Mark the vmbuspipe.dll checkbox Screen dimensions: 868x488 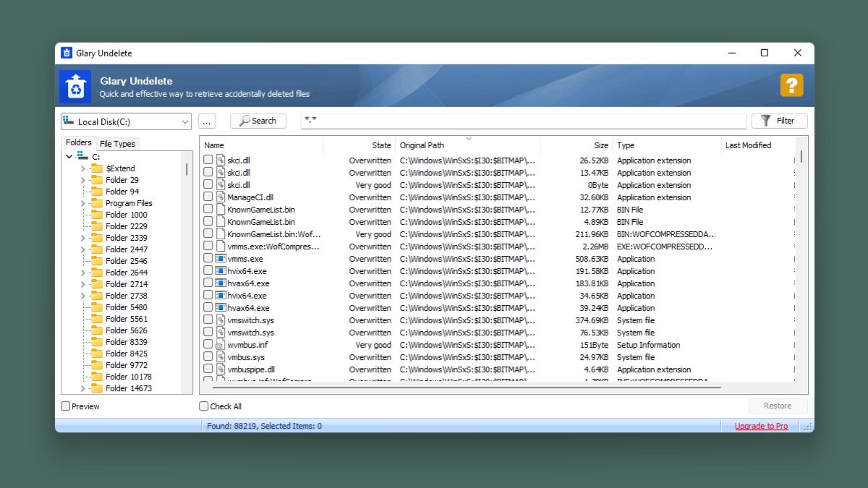tap(208, 369)
